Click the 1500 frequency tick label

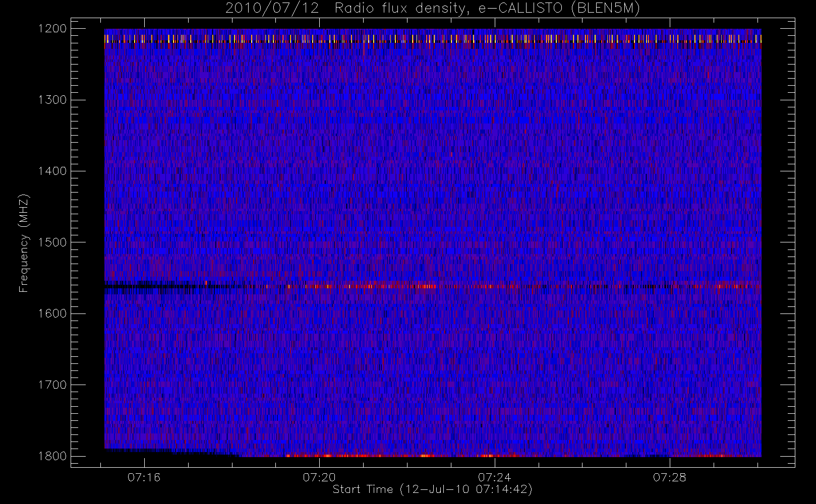click(52, 242)
